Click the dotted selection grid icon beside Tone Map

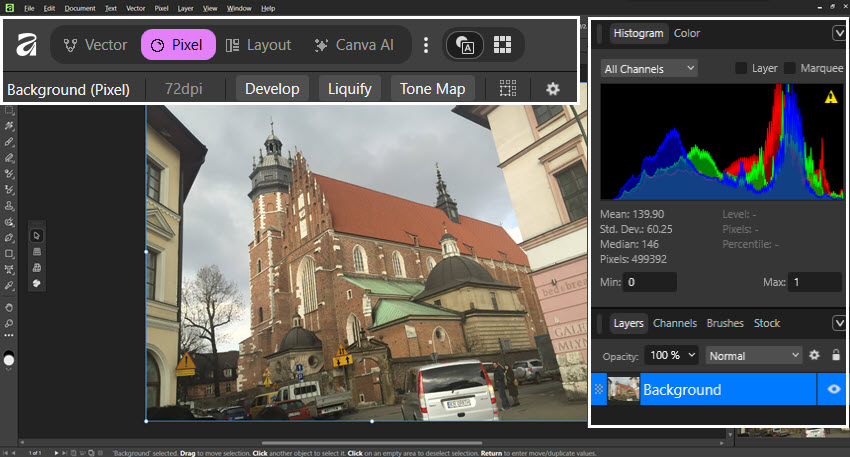508,88
